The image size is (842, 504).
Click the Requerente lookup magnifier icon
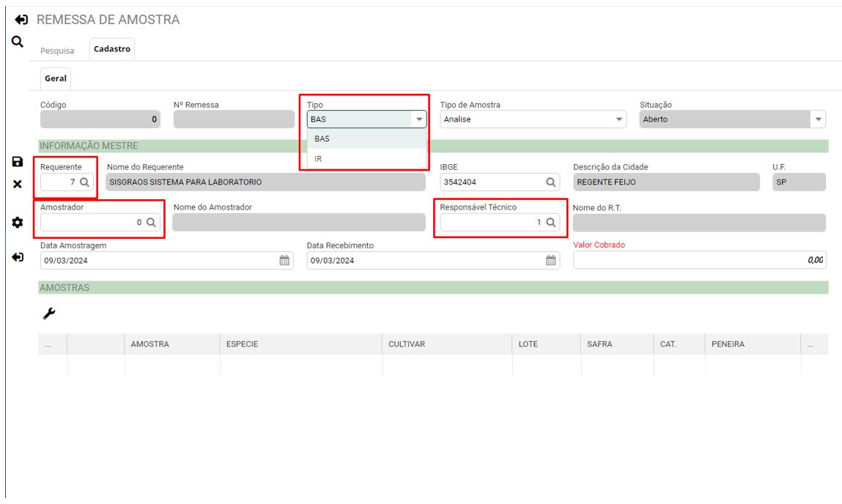pyautogui.click(x=84, y=182)
